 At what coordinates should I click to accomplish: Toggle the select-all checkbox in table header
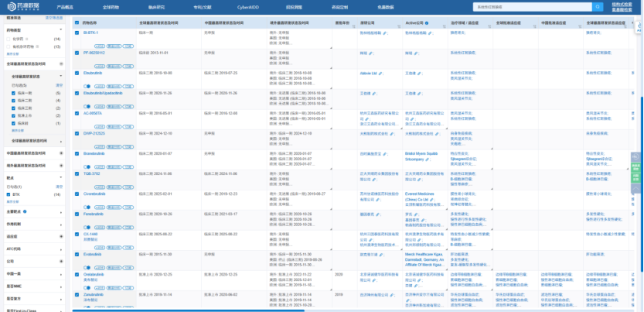coord(77,24)
